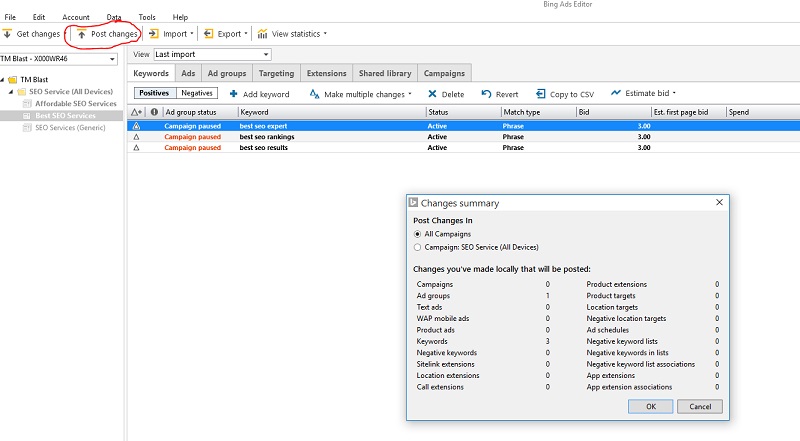Click the error exclamation column header icon
Image resolution: width=800 pixels, height=441 pixels.
click(154, 112)
